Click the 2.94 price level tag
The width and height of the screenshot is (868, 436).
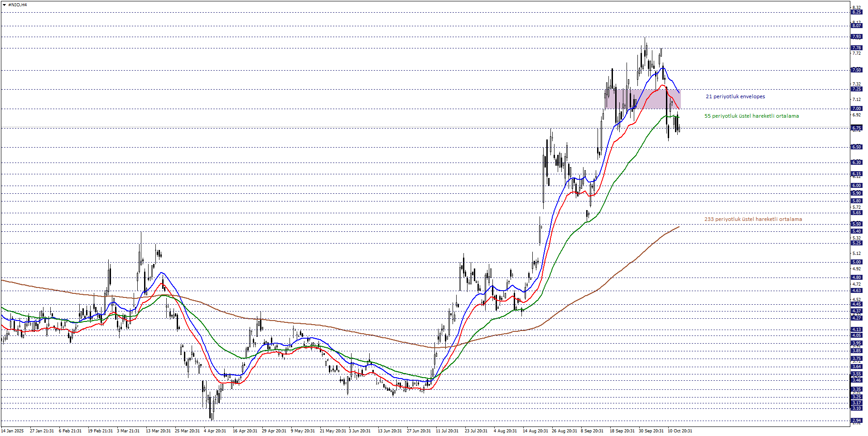(x=856, y=421)
